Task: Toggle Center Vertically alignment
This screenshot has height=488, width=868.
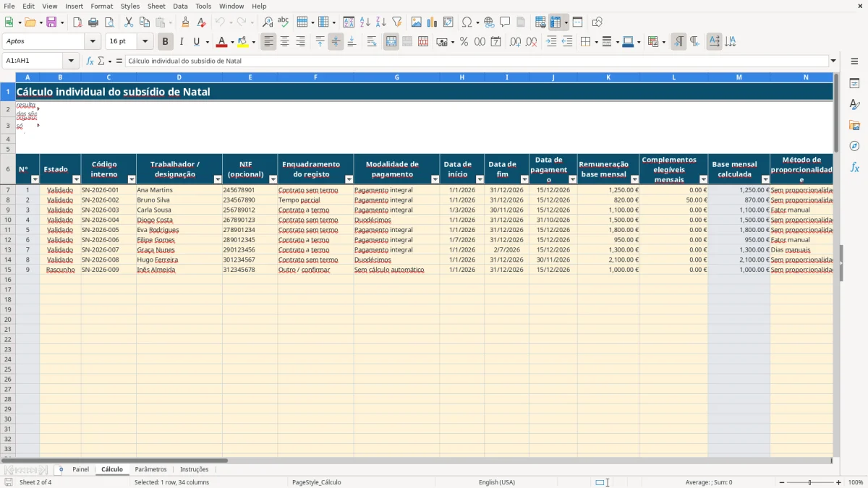Action: (336, 42)
